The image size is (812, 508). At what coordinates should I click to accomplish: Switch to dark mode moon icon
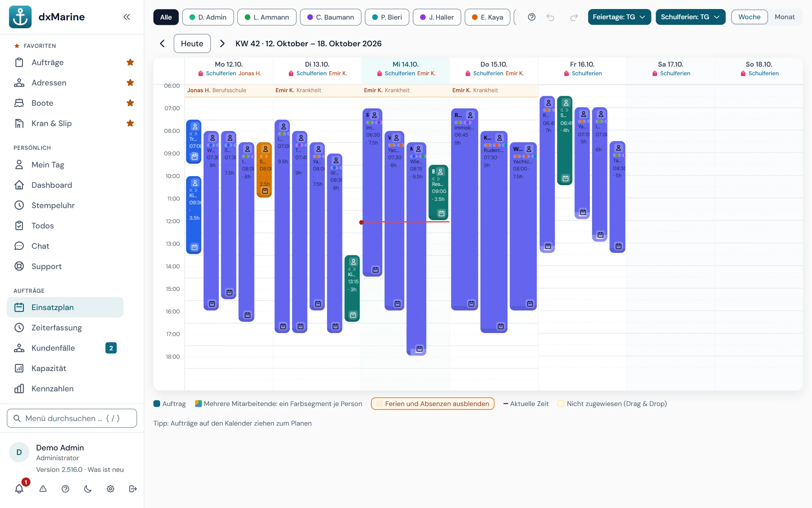pyautogui.click(x=88, y=489)
